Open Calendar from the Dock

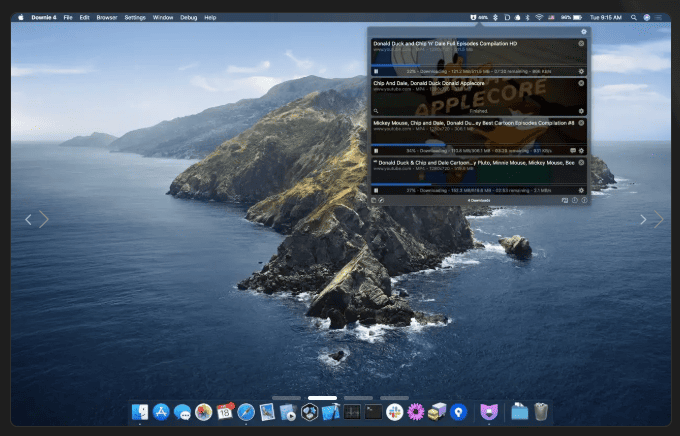point(225,411)
